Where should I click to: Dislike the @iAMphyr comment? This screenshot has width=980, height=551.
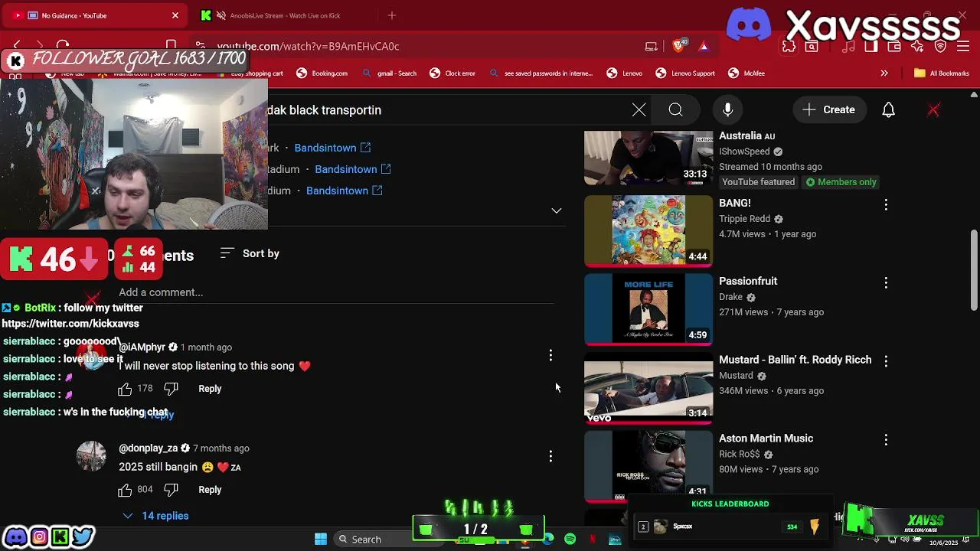pyautogui.click(x=171, y=389)
